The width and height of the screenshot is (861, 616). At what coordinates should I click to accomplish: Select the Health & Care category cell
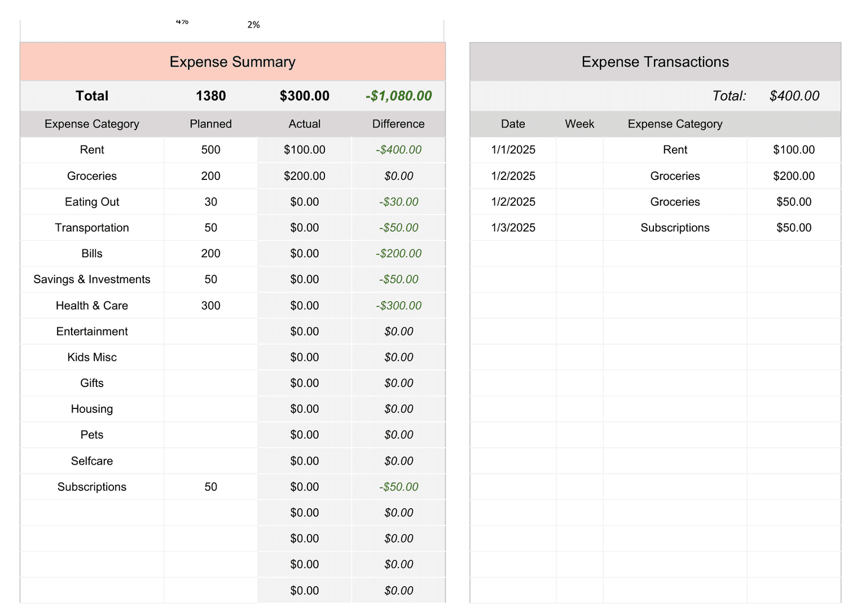(92, 305)
